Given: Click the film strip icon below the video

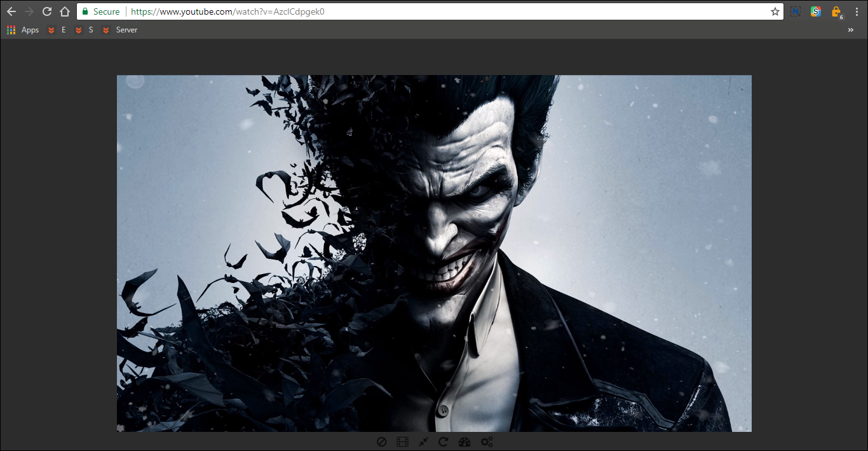Looking at the screenshot, I should [402, 442].
